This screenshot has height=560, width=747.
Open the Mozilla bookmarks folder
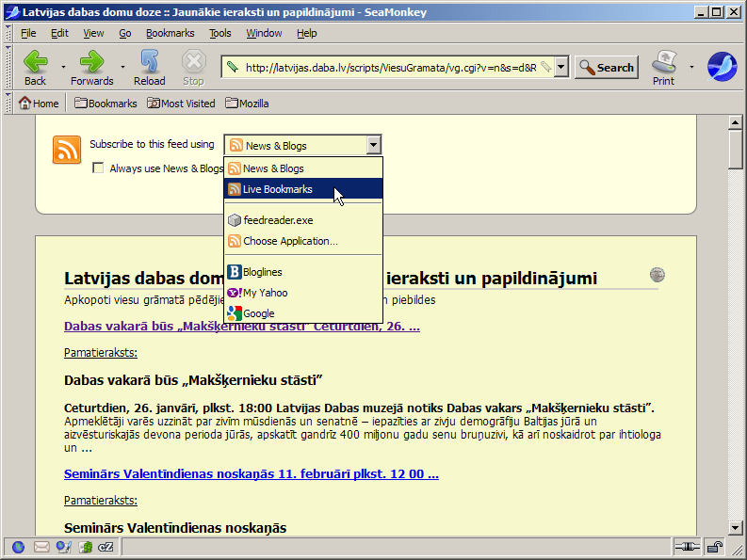click(x=247, y=104)
